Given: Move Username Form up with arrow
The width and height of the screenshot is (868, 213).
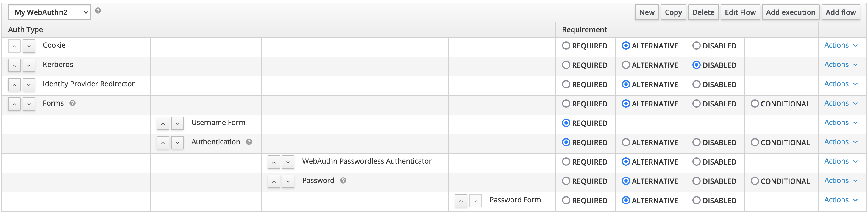Looking at the screenshot, I should tap(163, 123).
